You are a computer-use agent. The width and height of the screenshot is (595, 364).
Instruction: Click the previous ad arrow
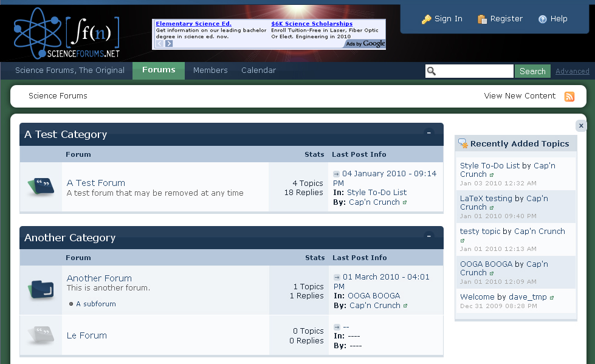(160, 44)
